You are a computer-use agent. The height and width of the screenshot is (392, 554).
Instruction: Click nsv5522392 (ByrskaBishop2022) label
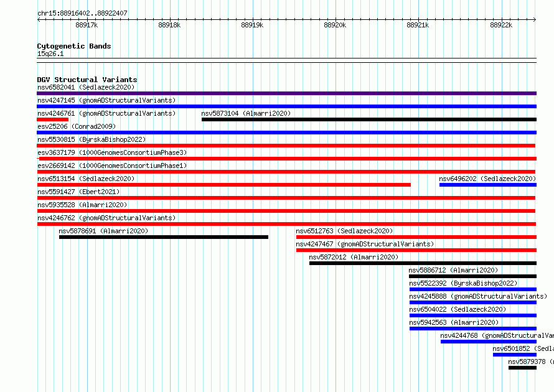coord(463,283)
